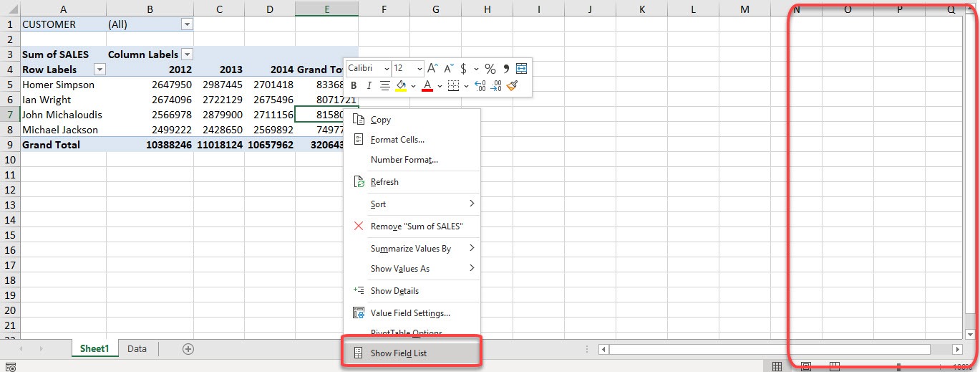Open the Column Labels filter dropdown
This screenshot has width=980, height=372.
pos(188,54)
